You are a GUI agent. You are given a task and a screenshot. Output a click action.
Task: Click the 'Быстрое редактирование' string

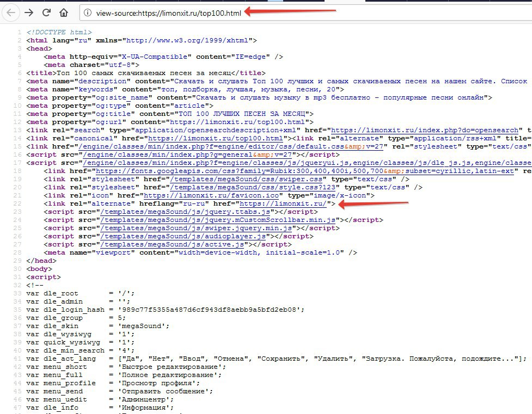point(170,367)
